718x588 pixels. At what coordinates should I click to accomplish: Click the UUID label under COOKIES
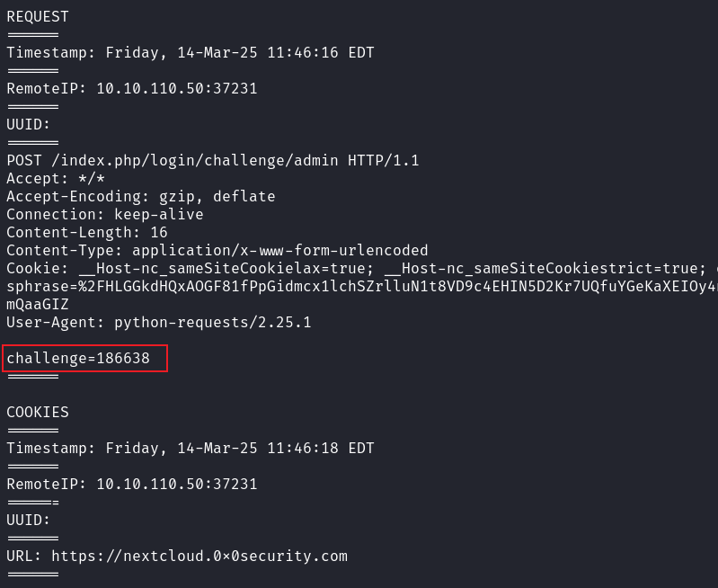click(29, 520)
